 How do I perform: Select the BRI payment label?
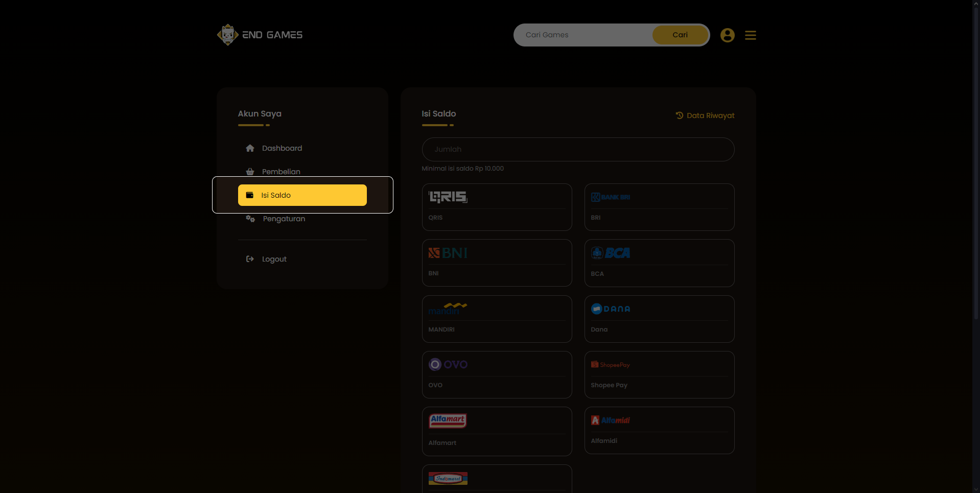(596, 218)
